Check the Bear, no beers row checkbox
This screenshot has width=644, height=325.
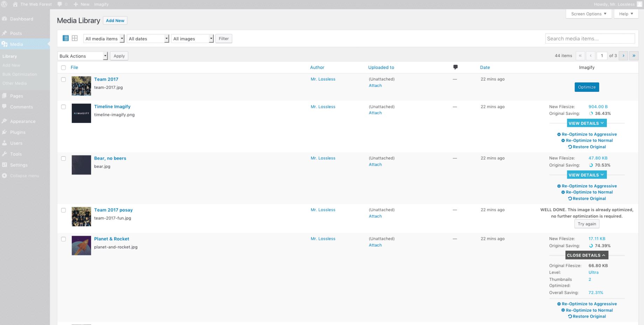click(63, 158)
